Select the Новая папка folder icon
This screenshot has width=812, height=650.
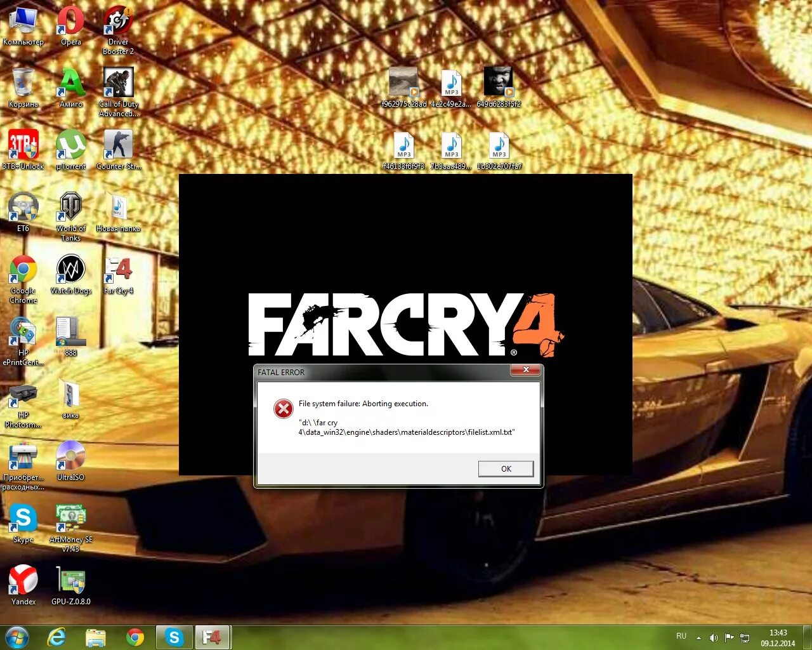point(118,212)
